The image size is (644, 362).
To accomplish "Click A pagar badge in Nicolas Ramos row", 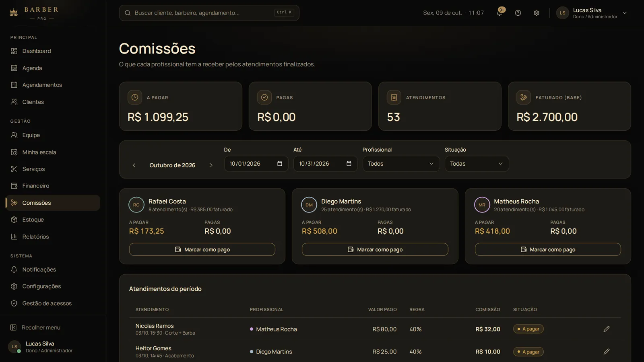I will [528, 329].
